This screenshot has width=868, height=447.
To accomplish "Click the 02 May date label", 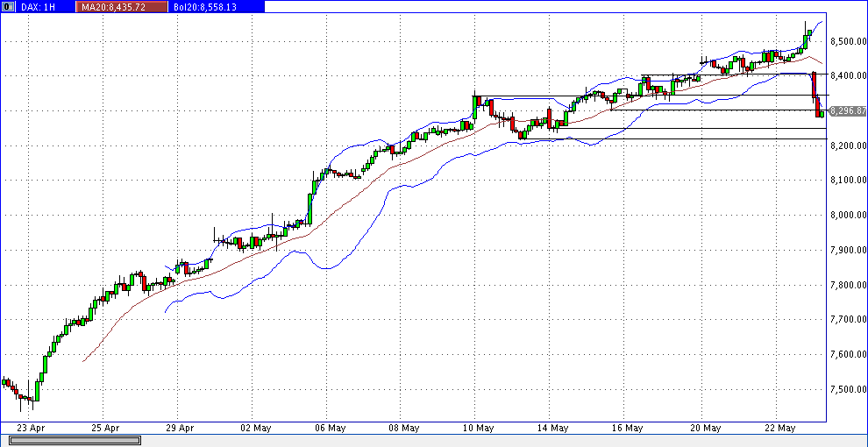I will point(255,428).
